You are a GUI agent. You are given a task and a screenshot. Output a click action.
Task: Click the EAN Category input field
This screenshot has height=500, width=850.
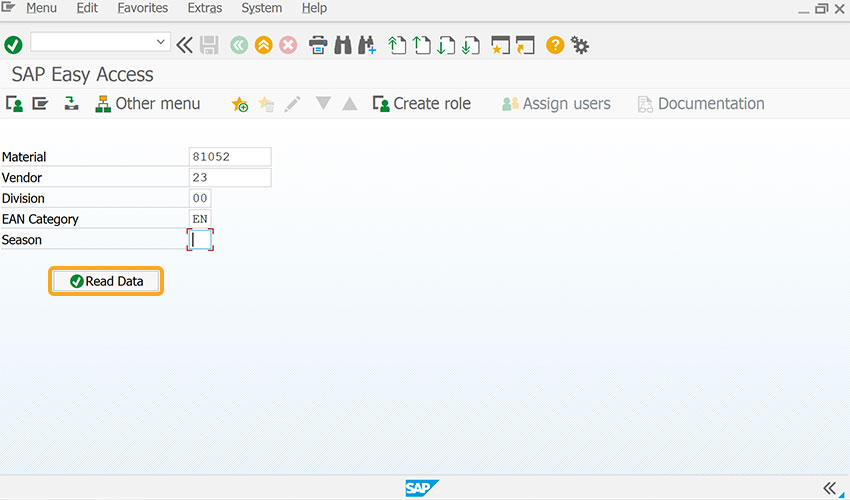[x=200, y=219]
